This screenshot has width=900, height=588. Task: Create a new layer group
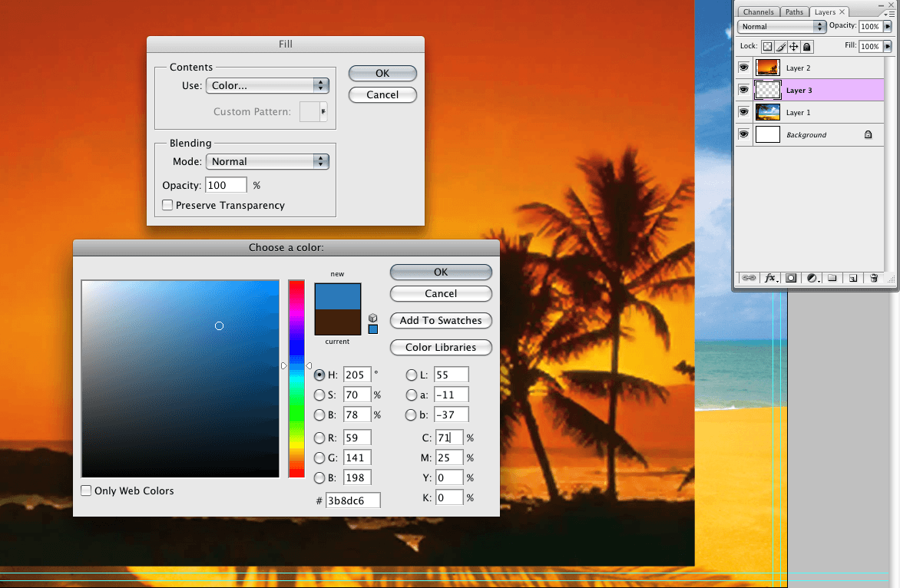(x=832, y=278)
